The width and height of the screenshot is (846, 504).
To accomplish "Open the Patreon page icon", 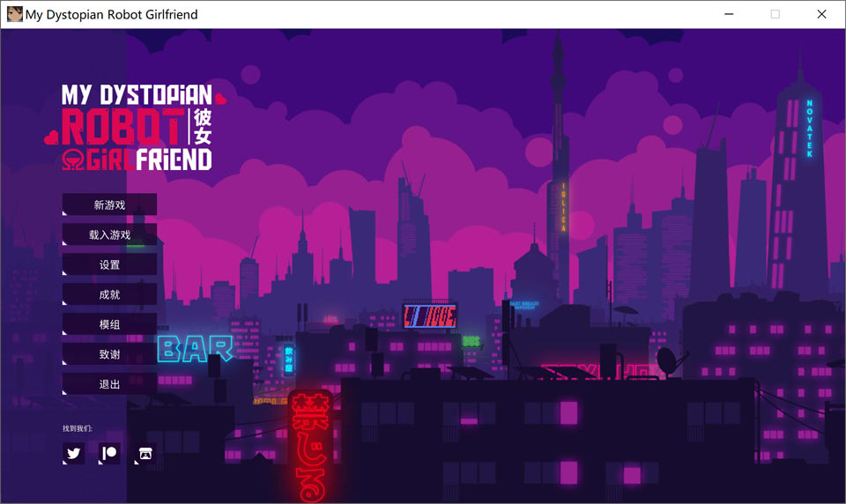I will 109,454.
